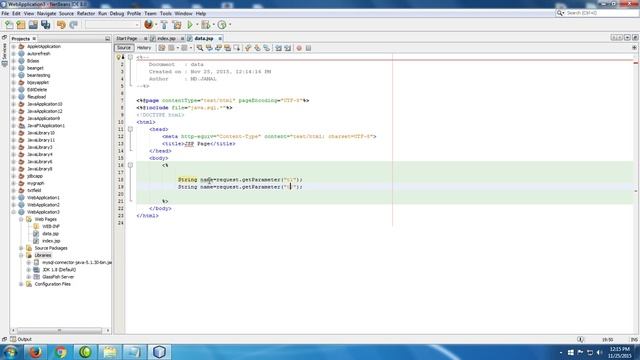Select the data.jsp editor tab
The image size is (640, 360).
pyautogui.click(x=204, y=38)
